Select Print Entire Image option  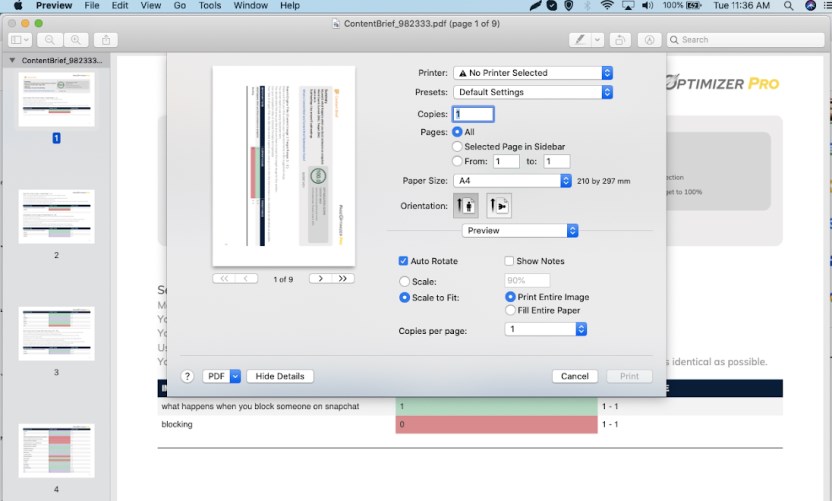(510, 297)
